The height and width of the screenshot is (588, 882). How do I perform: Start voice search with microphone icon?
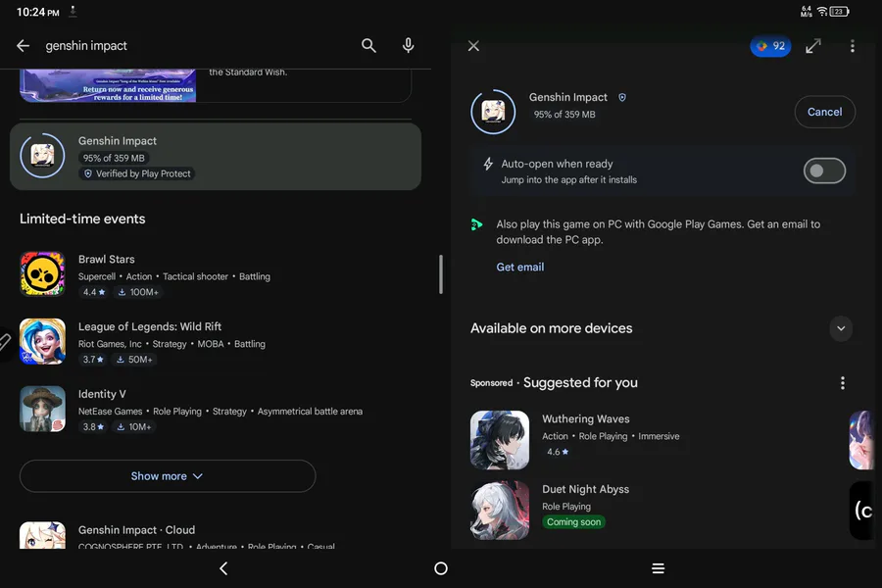pos(409,46)
